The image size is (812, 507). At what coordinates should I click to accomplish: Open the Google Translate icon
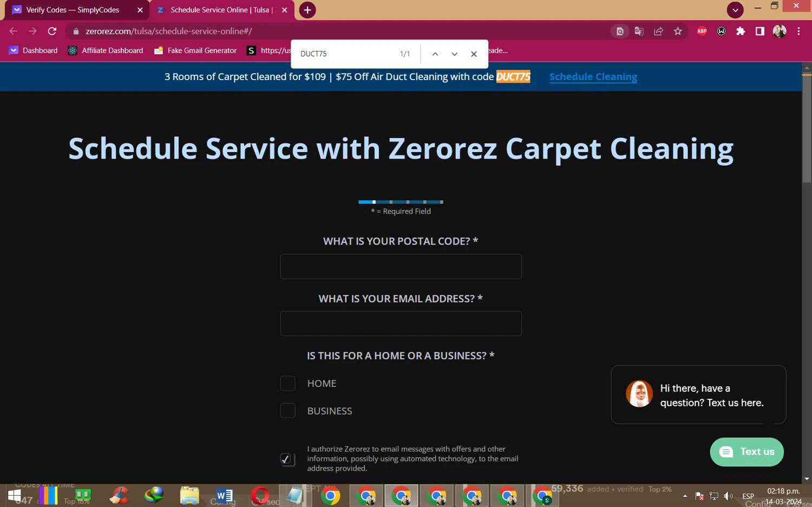pos(639,31)
